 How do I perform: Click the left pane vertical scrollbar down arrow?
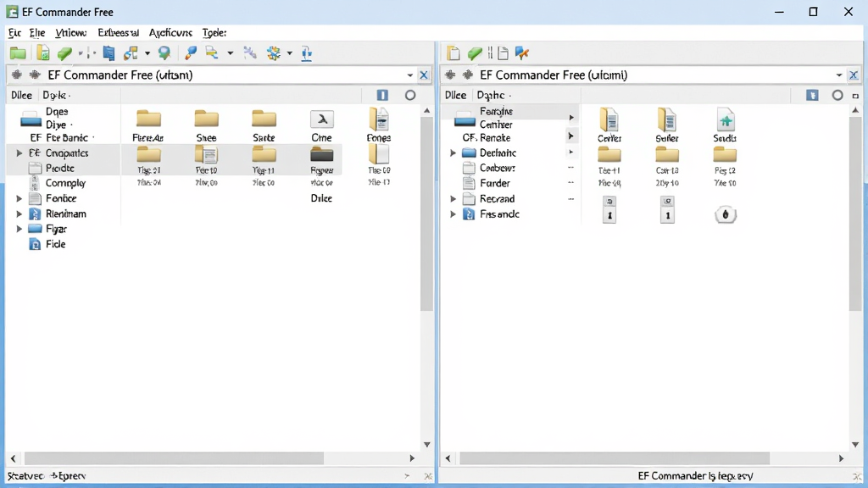coord(427,444)
